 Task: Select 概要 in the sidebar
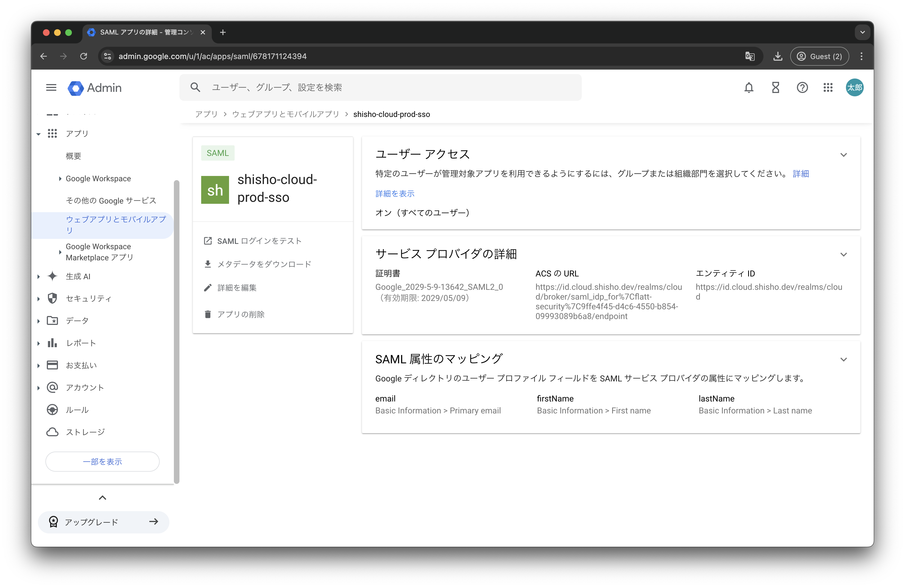(x=73, y=156)
